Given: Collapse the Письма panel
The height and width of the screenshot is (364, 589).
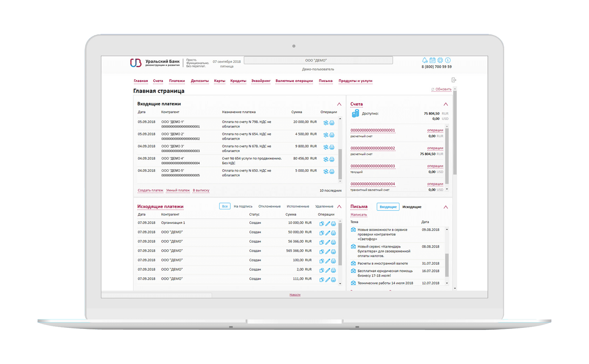Looking at the screenshot, I should tap(446, 207).
